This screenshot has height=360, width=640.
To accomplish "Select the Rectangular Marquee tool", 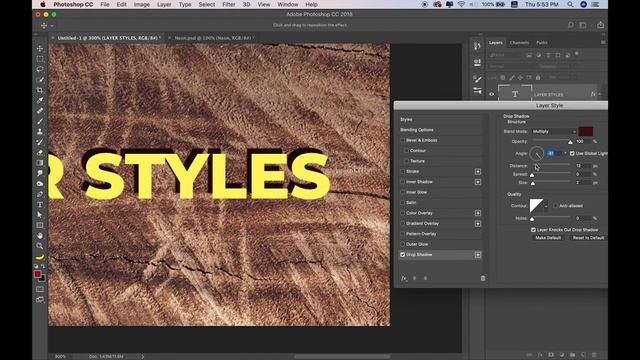I will click(40, 59).
